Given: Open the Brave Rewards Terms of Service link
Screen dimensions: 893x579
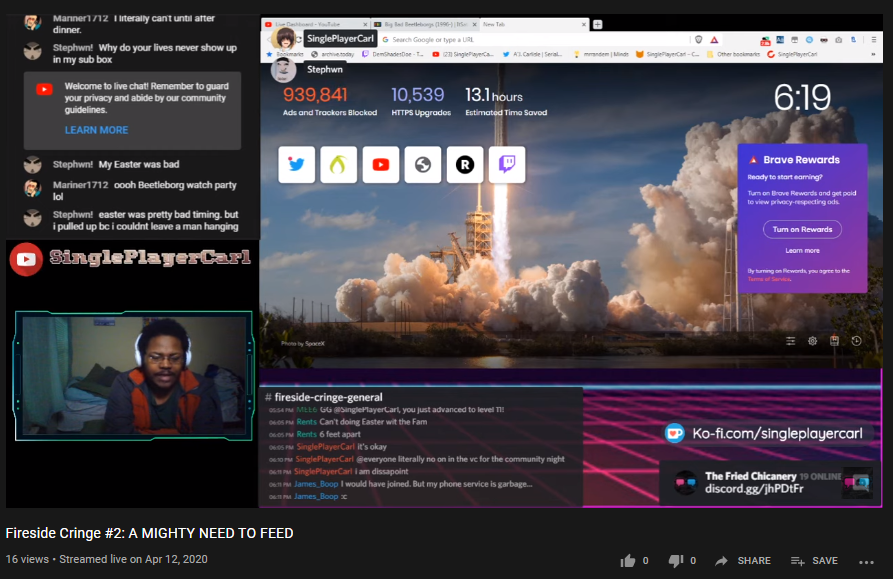Looking at the screenshot, I should coord(769,279).
